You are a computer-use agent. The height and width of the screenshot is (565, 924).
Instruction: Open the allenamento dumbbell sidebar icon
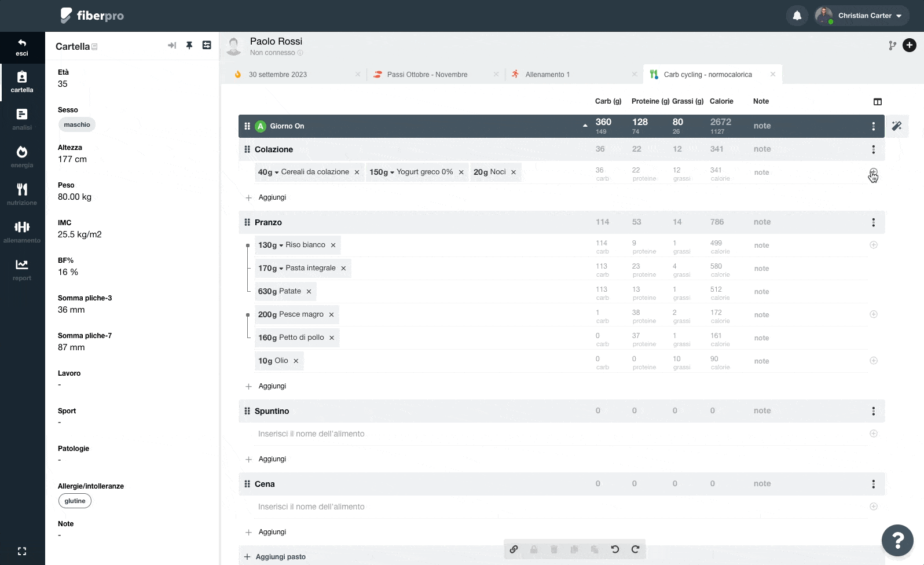point(22,227)
